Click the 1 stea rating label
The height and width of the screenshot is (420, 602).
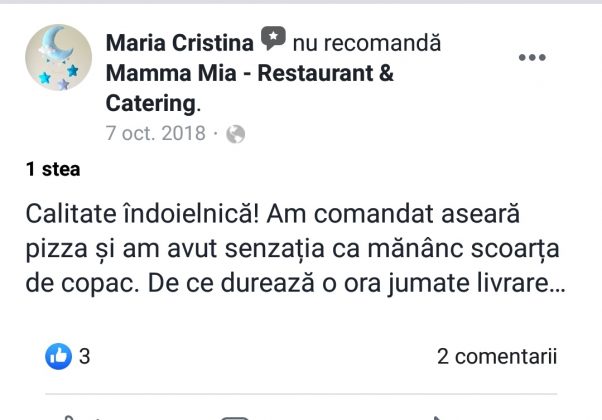53,169
